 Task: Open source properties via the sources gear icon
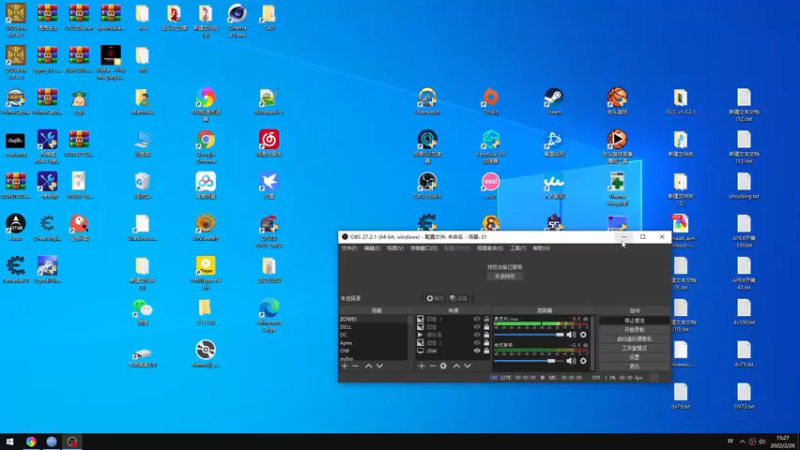tap(443, 366)
